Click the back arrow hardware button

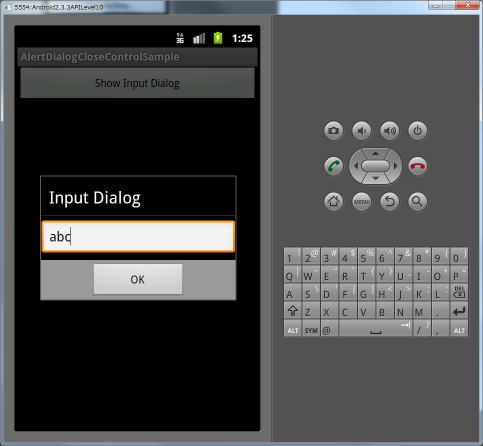pos(390,201)
